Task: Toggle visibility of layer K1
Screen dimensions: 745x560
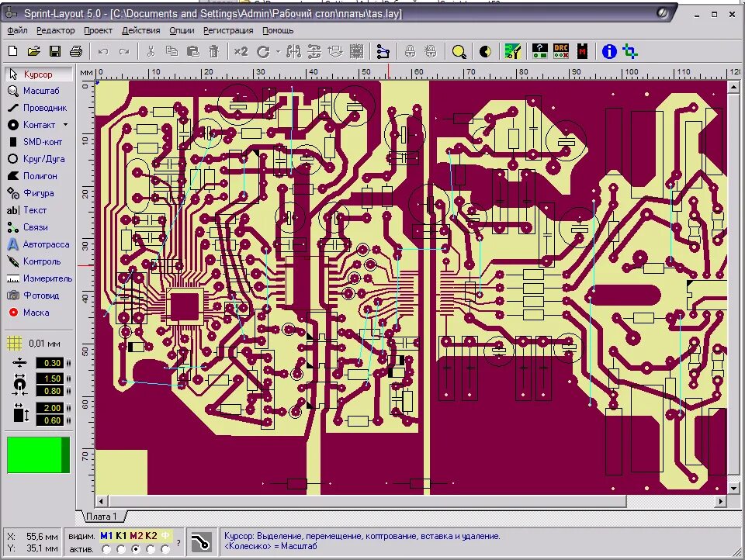Action: pos(121,536)
